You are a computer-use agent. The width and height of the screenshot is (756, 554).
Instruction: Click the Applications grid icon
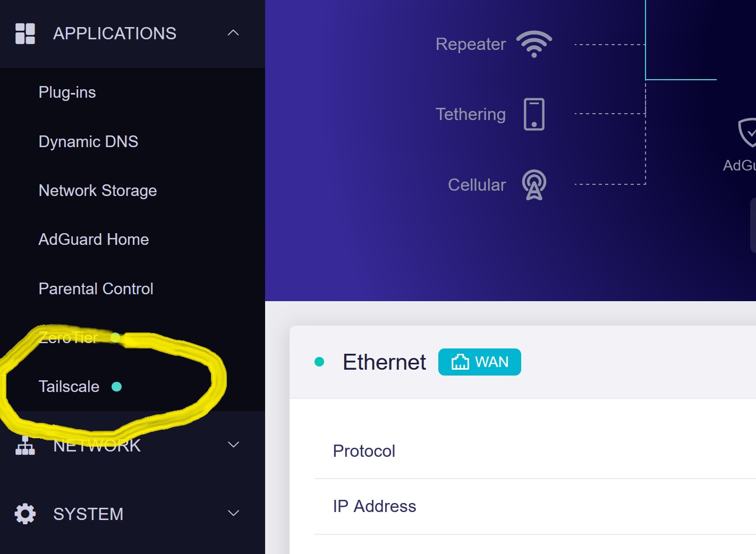25,33
